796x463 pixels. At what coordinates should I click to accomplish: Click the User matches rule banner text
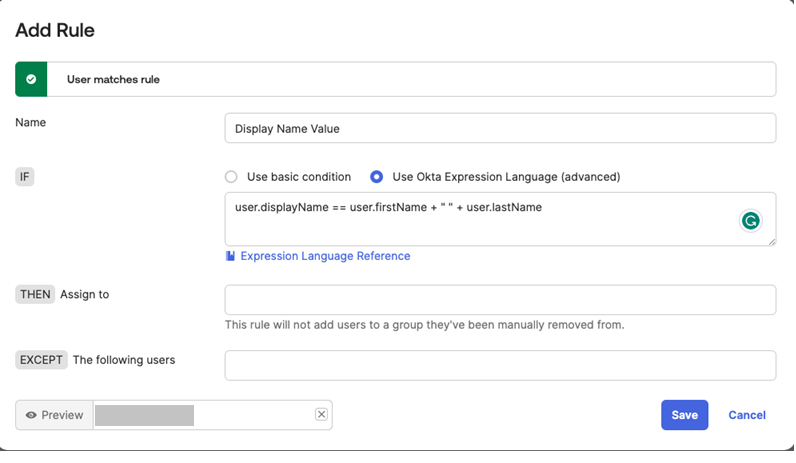coord(113,79)
